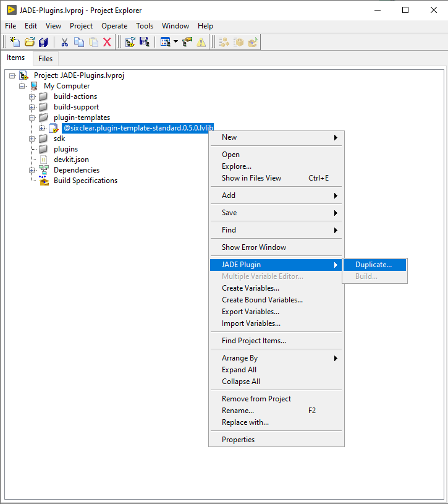The image size is (448, 504).
Task: Open the Add submenu
Action: click(x=276, y=195)
